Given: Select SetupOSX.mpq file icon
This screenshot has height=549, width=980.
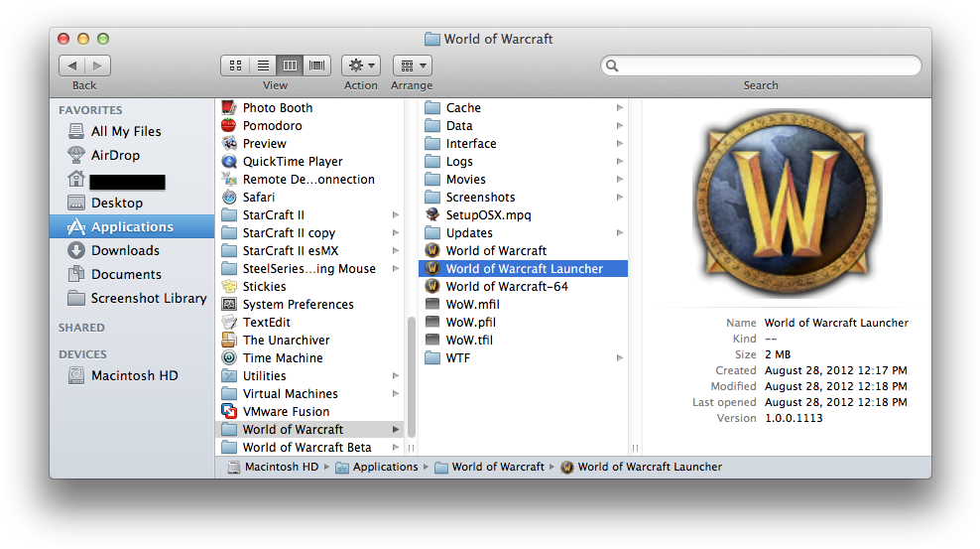Looking at the screenshot, I should point(432,214).
